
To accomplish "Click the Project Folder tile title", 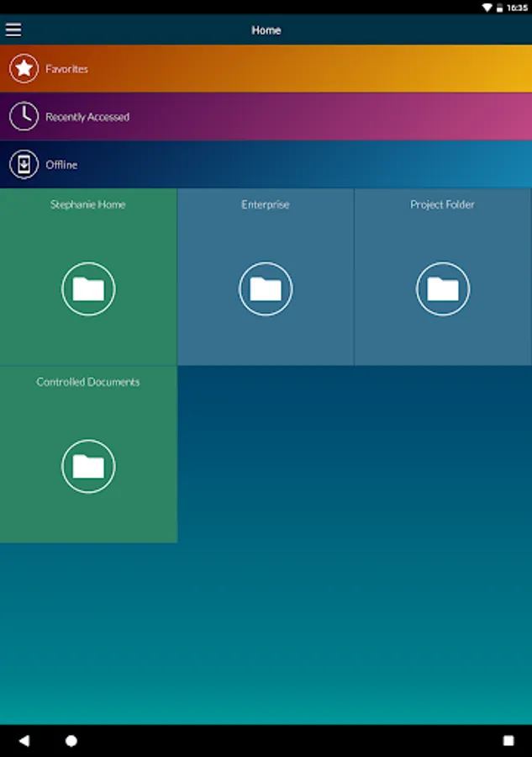I will pyautogui.click(x=442, y=204).
